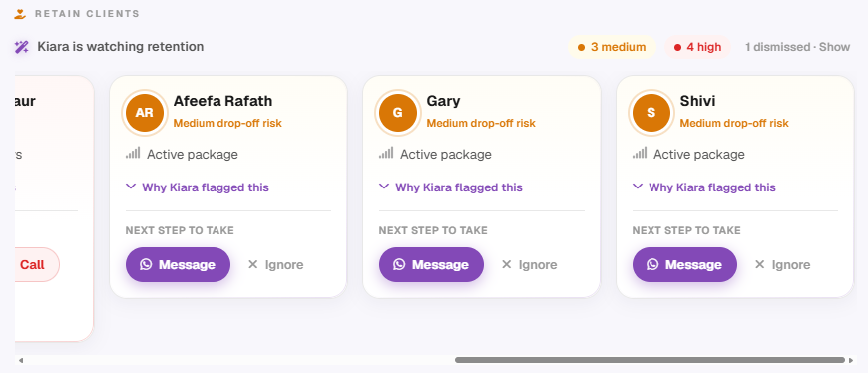Ignore Afeefa Rafath's retention alert
868x373 pixels.
[275, 265]
